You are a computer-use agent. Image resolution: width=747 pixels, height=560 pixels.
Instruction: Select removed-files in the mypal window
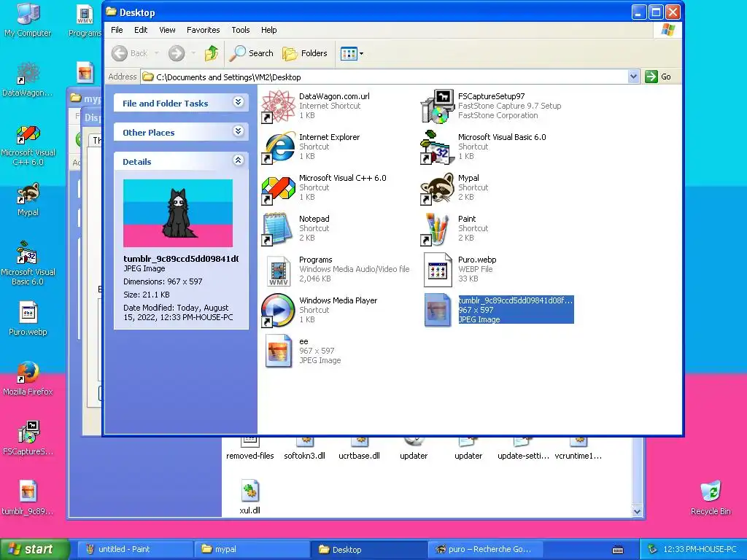coord(249,450)
